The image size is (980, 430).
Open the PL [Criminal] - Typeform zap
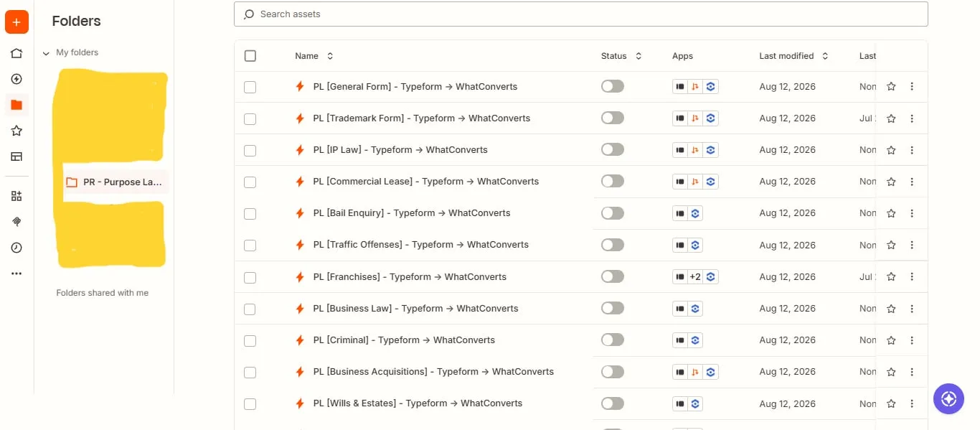(404, 340)
